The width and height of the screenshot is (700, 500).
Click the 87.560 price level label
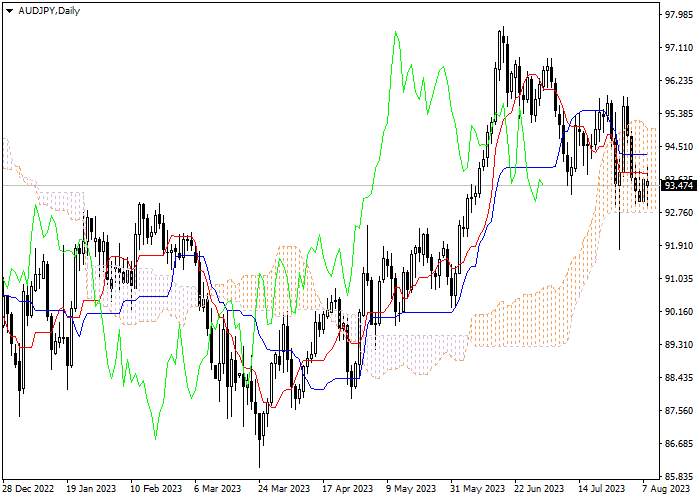click(x=679, y=411)
